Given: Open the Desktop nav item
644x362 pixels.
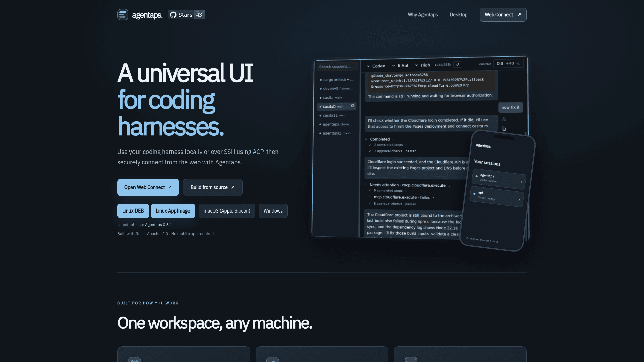Looking at the screenshot, I should click(459, 15).
